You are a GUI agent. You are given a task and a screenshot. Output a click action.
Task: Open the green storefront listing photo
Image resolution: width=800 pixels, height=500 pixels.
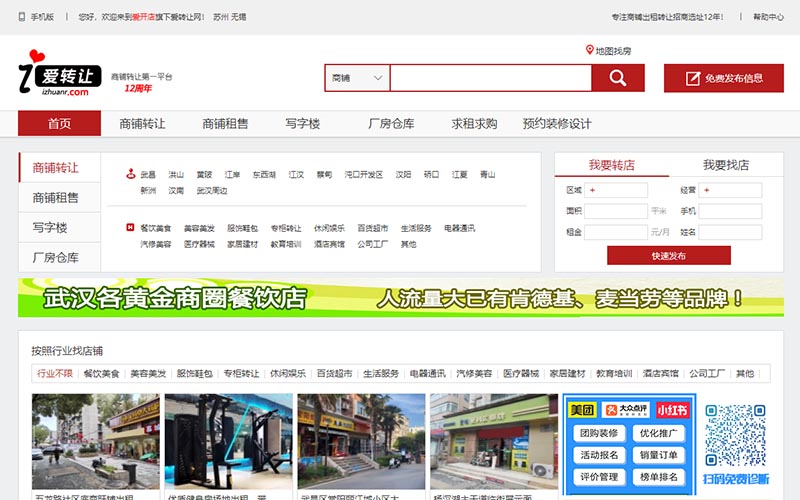494,441
